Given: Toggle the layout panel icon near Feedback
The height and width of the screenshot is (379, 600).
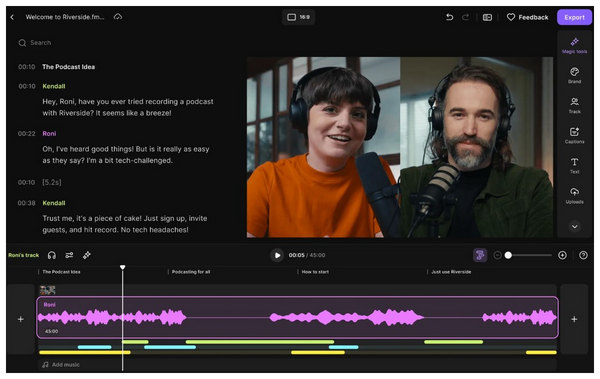Looking at the screenshot, I should click(x=487, y=17).
